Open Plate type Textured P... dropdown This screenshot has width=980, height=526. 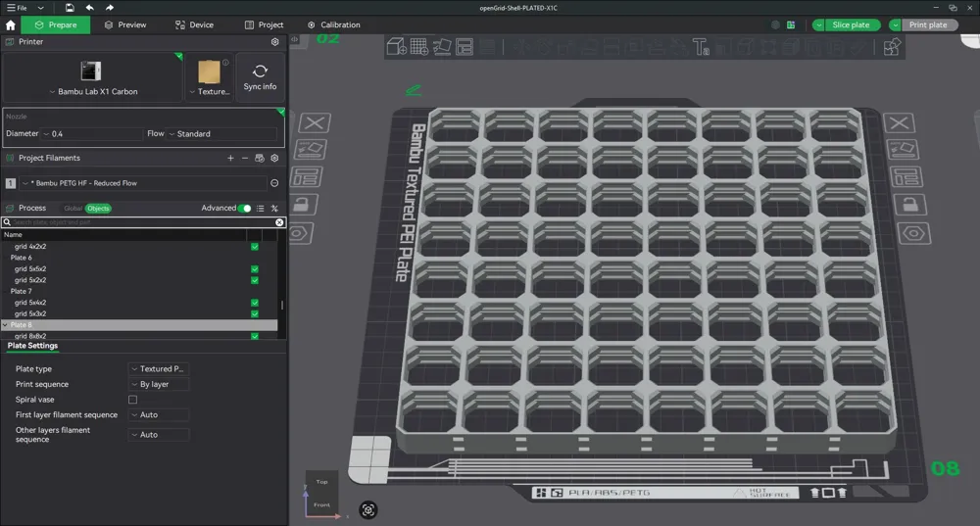point(159,369)
